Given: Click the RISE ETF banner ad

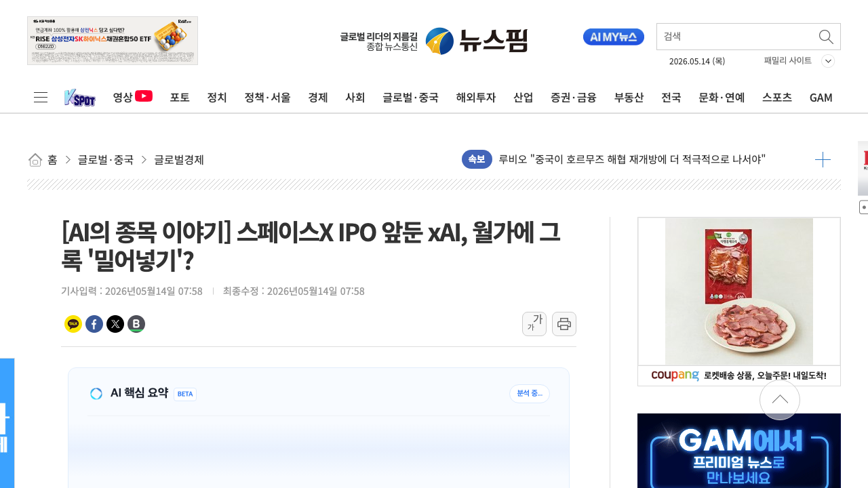Looking at the screenshot, I should click(113, 41).
